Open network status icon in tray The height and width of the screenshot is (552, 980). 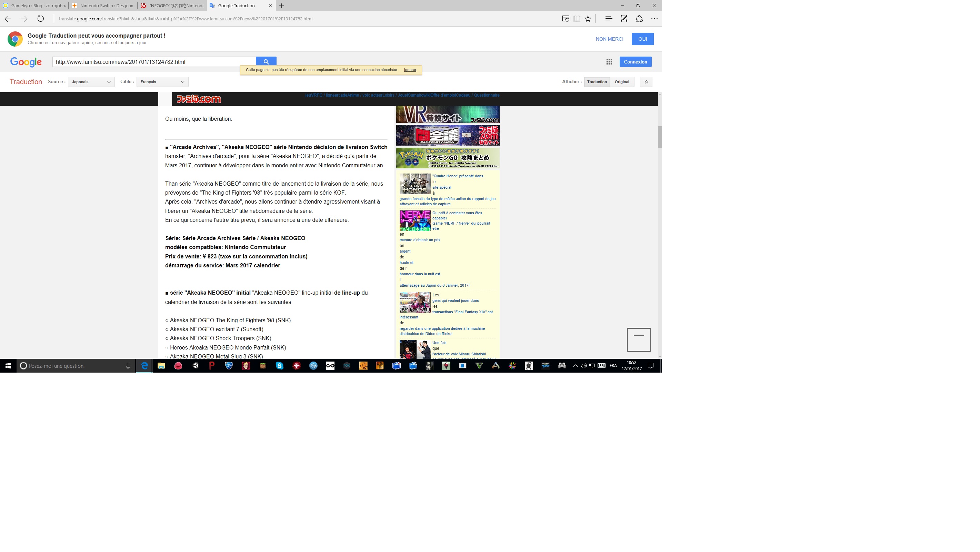(x=592, y=366)
